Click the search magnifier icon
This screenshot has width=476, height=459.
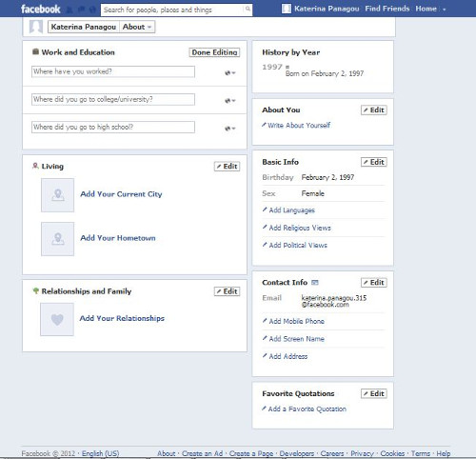(248, 9)
